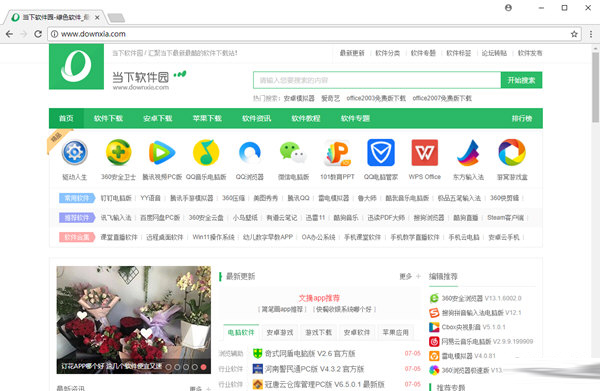The width and height of the screenshot is (600, 391).
Task: Open the 驱动人生 app icon
Action: (75, 152)
